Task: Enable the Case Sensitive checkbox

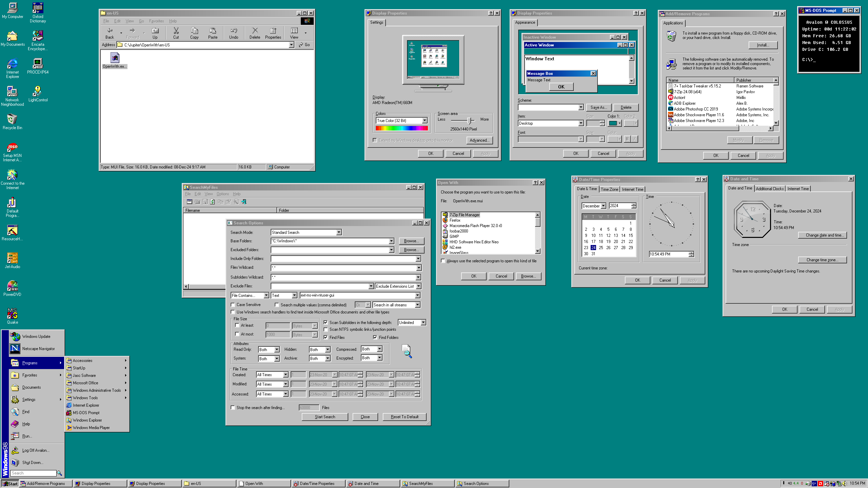Action: (x=233, y=305)
